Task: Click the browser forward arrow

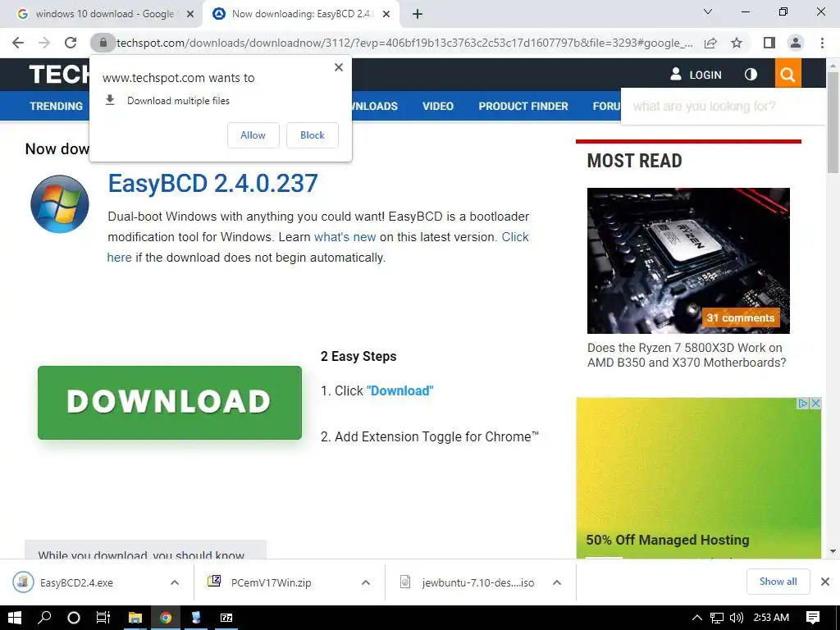Action: [44, 43]
